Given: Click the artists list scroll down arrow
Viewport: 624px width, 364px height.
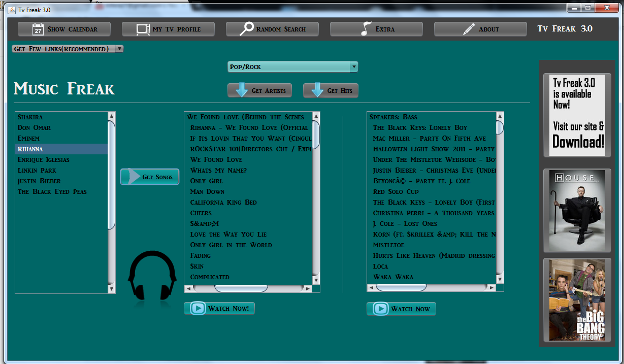Looking at the screenshot, I should click(112, 289).
